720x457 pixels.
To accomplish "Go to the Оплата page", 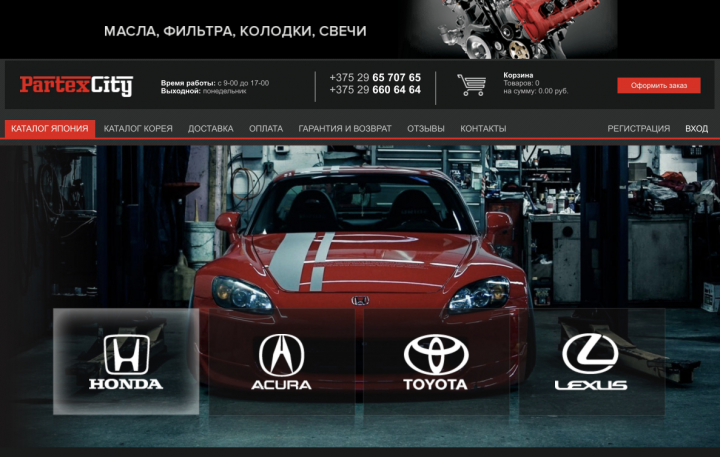I will point(266,129).
